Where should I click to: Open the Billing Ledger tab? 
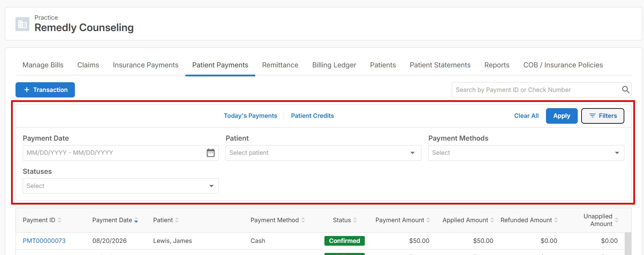334,65
